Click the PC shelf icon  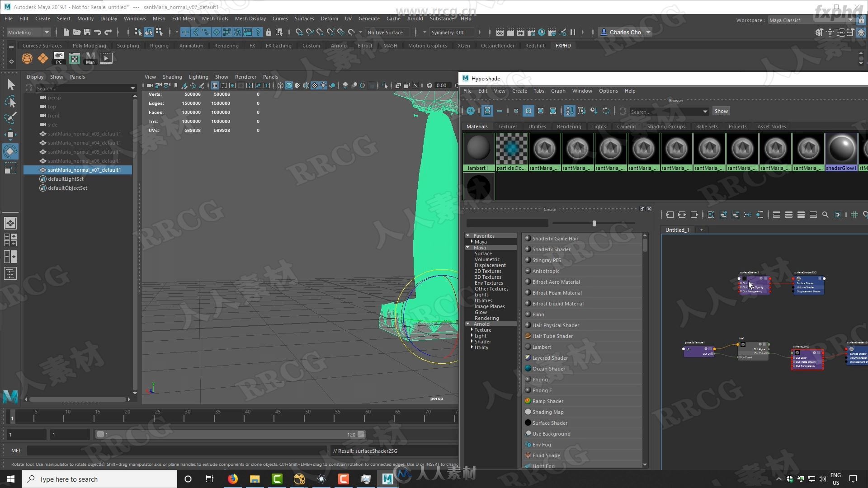(x=59, y=58)
